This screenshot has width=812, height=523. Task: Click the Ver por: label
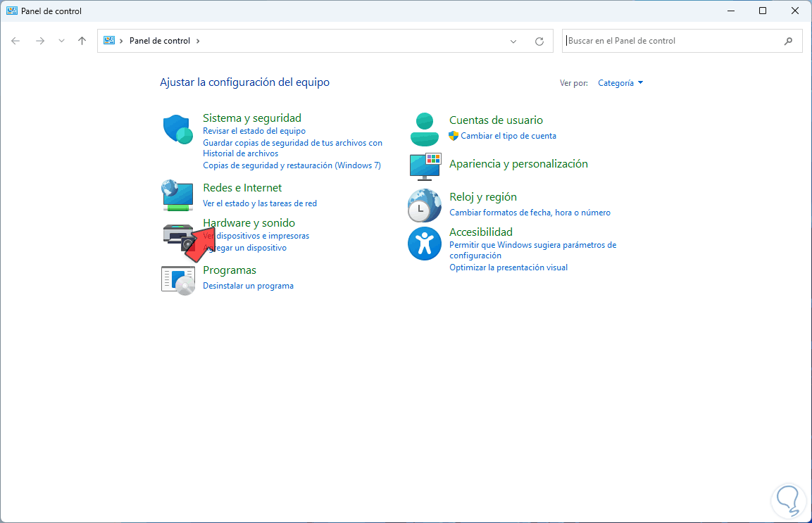[574, 83]
